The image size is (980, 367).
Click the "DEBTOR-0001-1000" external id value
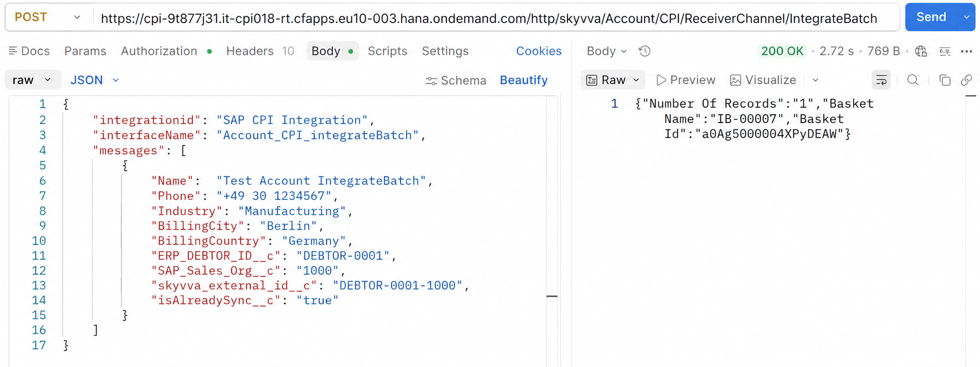coord(398,286)
